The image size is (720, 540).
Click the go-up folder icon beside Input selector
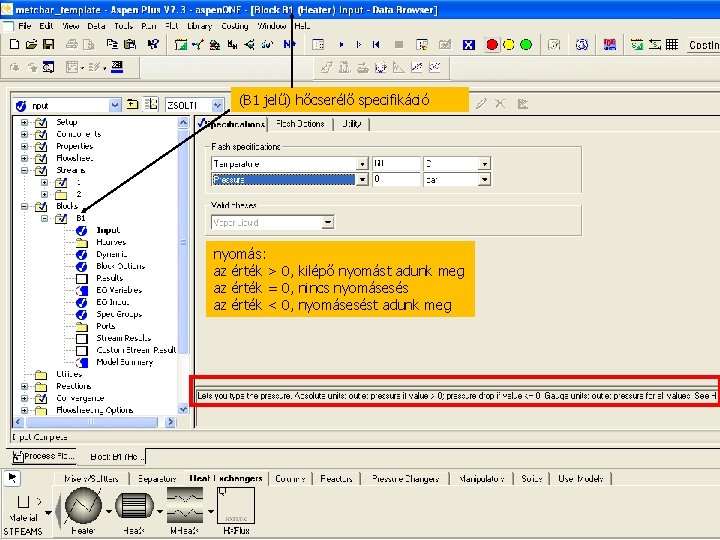pyautogui.click(x=133, y=105)
